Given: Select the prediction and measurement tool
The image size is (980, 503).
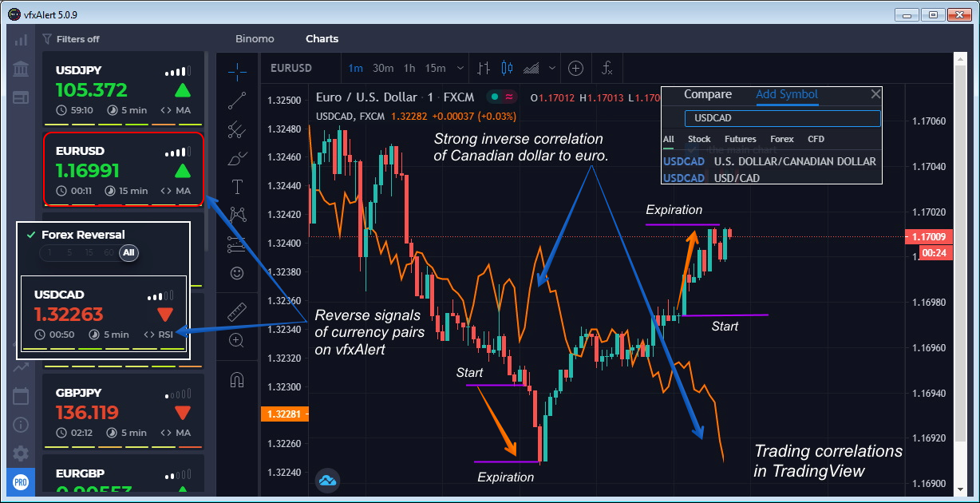Looking at the screenshot, I should [237, 244].
